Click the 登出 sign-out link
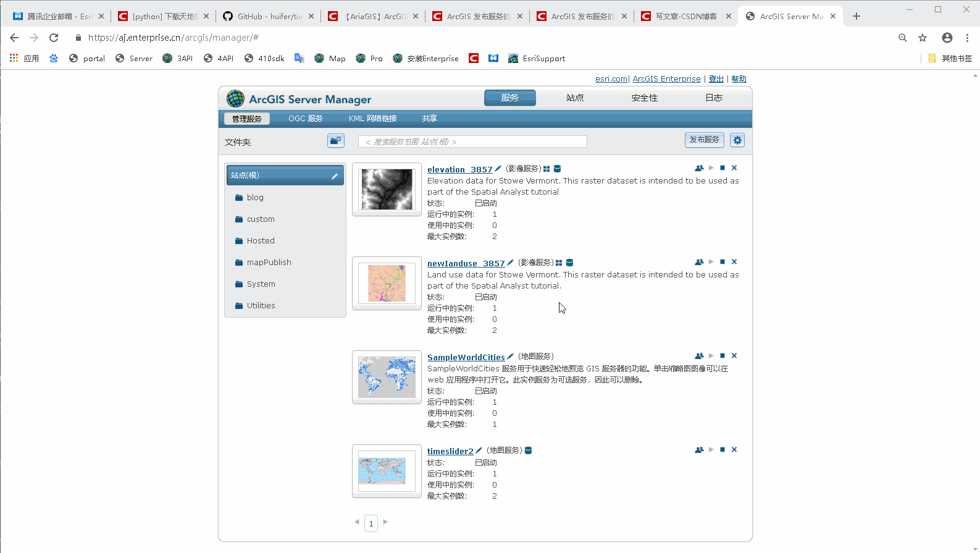Viewport: 980px width, 553px height. coord(716,79)
